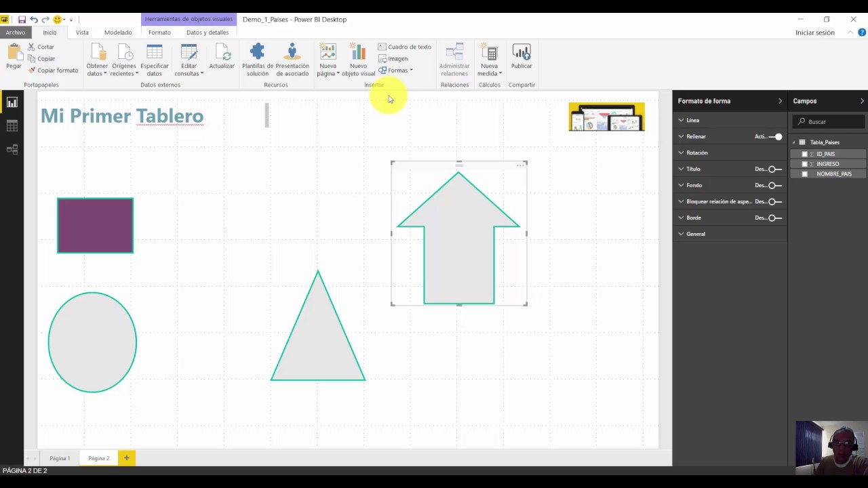Click Cortar in the clipboard group
This screenshot has width=868, height=488.
pyautogui.click(x=41, y=47)
